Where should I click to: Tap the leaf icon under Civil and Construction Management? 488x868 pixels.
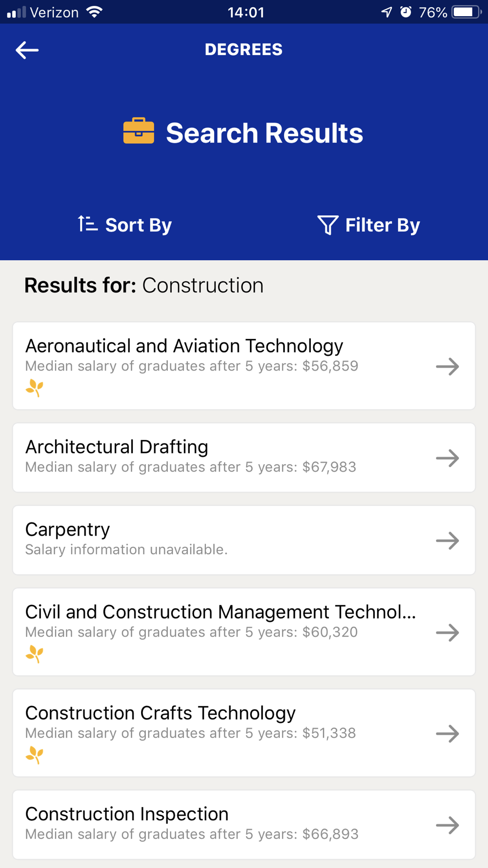(x=35, y=654)
